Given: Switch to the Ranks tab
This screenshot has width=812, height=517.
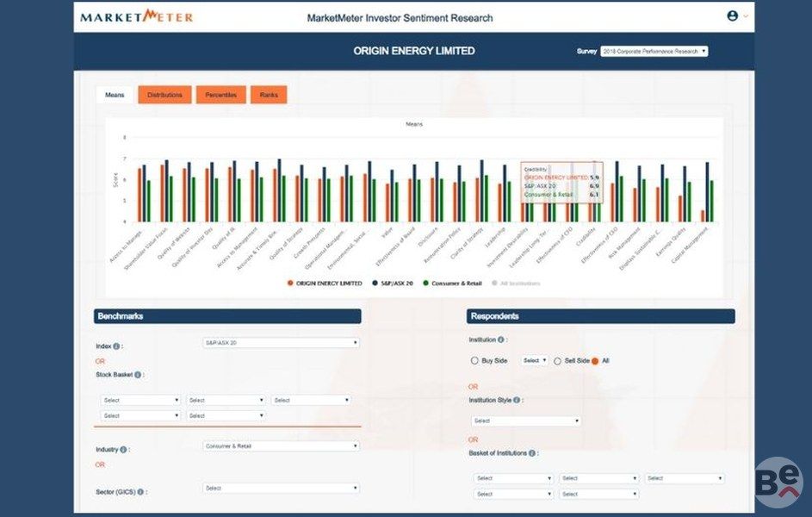Looking at the screenshot, I should tap(269, 95).
